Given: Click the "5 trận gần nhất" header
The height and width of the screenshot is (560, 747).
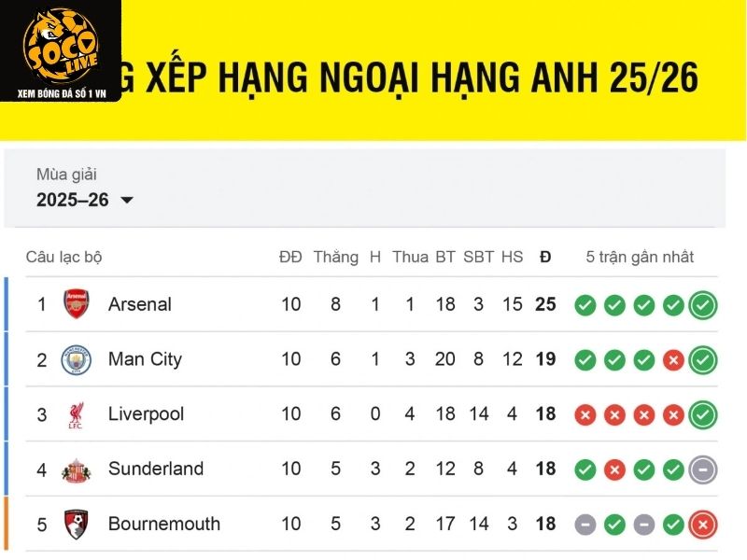Looking at the screenshot, I should [640, 258].
